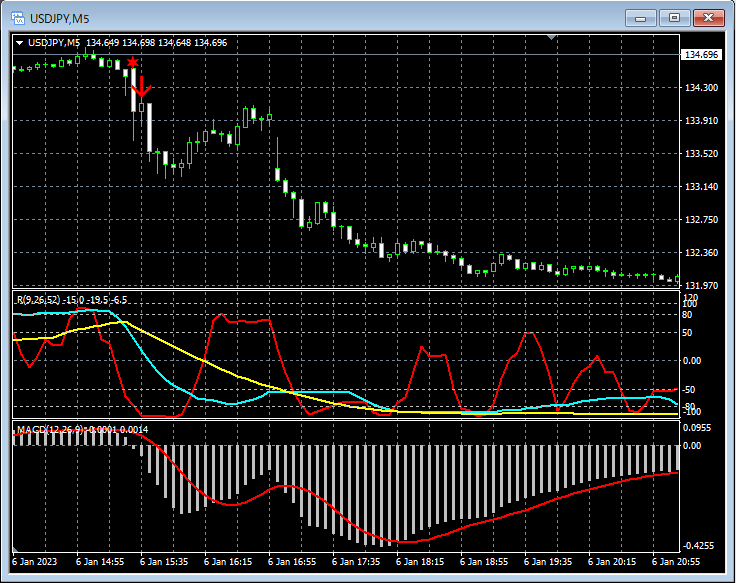This screenshot has width=737, height=583.
Task: Click the small triangle at time axis start
Action: click(16, 551)
